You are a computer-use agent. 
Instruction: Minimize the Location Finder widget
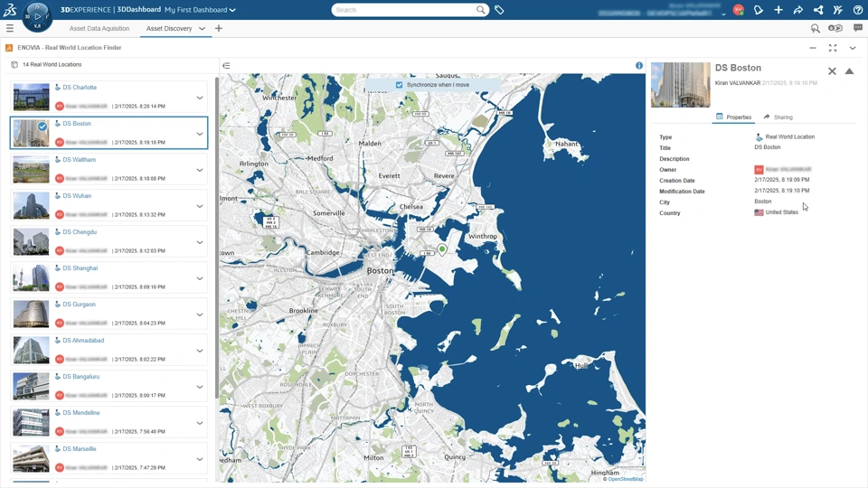click(813, 48)
